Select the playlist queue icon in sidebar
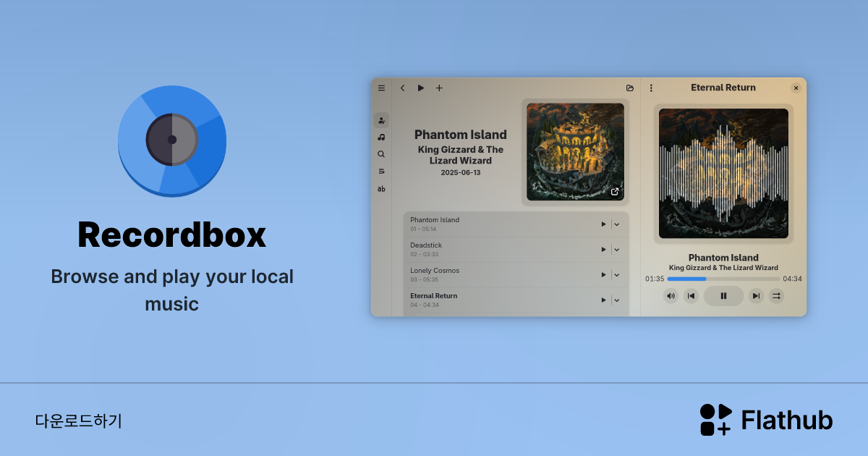This screenshot has height=456, width=868. click(381, 171)
